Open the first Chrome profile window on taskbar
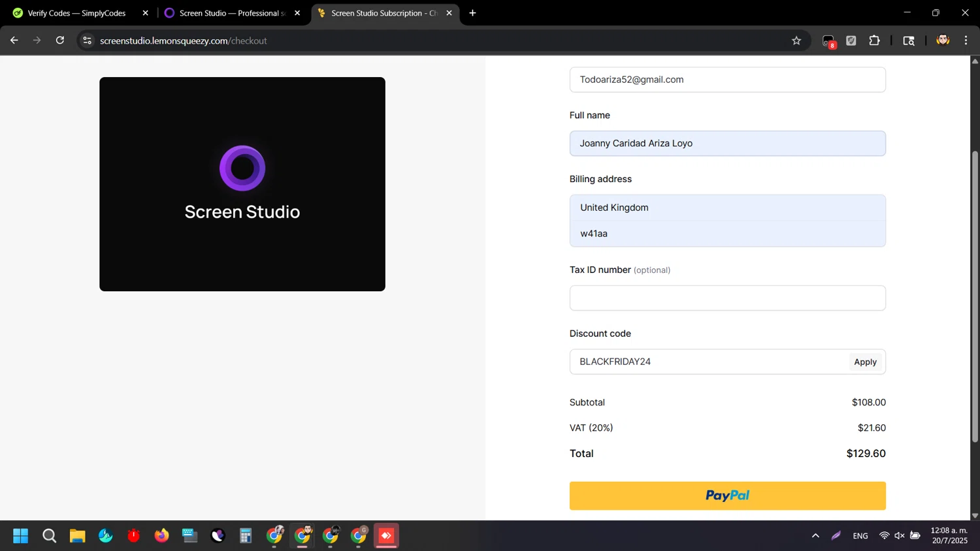980x551 pixels. coord(274,536)
